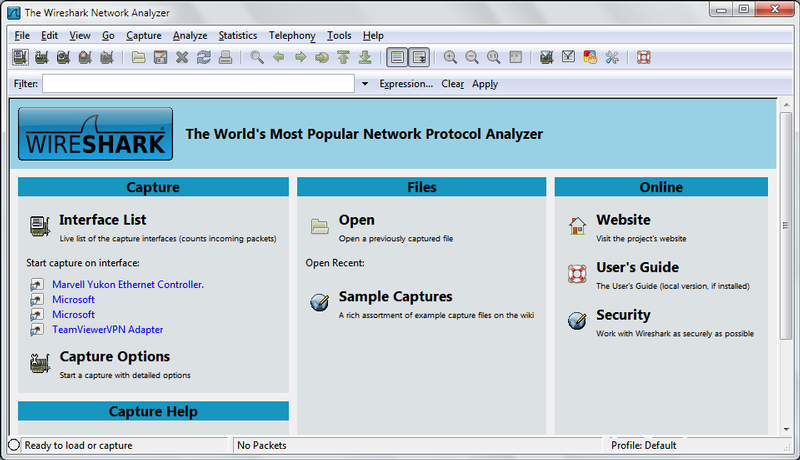This screenshot has height=460, width=800.
Task: Click the Zoom In toolbar icon
Action: [x=450, y=58]
